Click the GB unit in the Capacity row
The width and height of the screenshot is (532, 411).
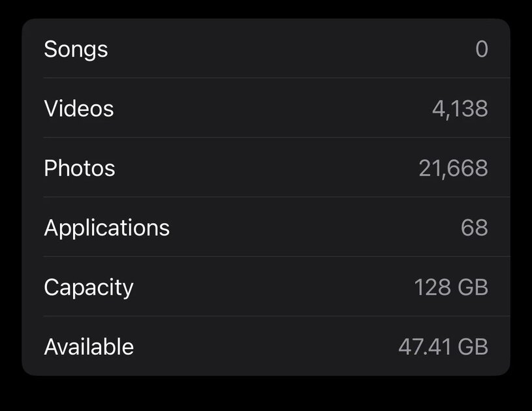point(473,287)
